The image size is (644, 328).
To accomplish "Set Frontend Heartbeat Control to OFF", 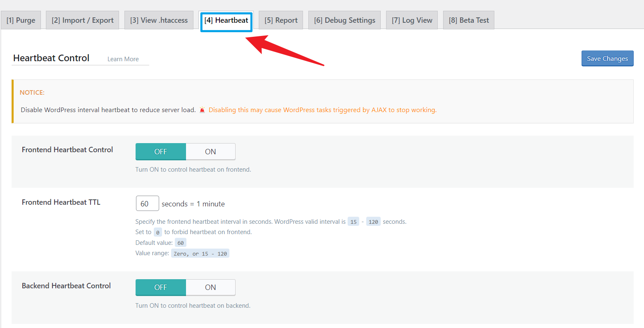I will 160,151.
